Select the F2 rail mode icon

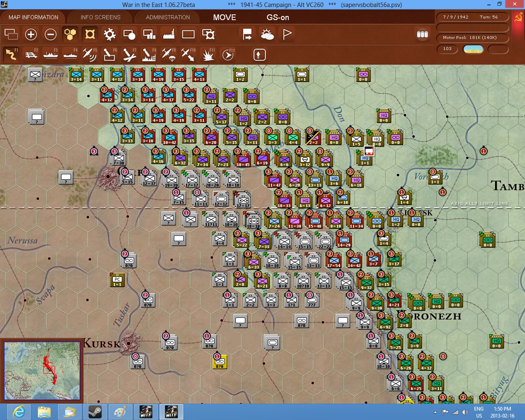pos(31,55)
